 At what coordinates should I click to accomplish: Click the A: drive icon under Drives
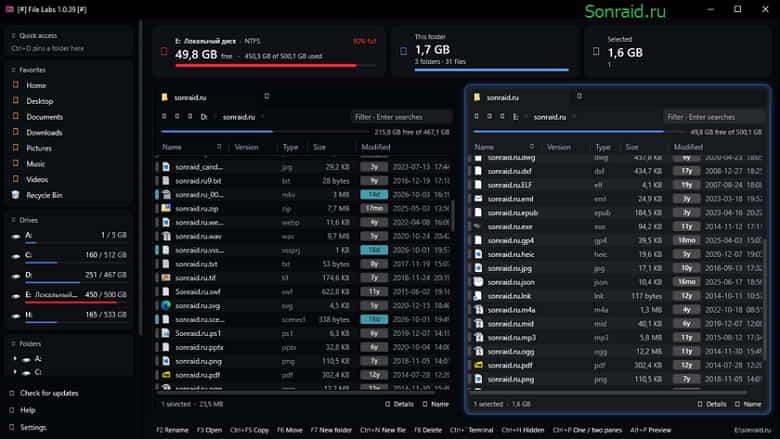[15, 236]
